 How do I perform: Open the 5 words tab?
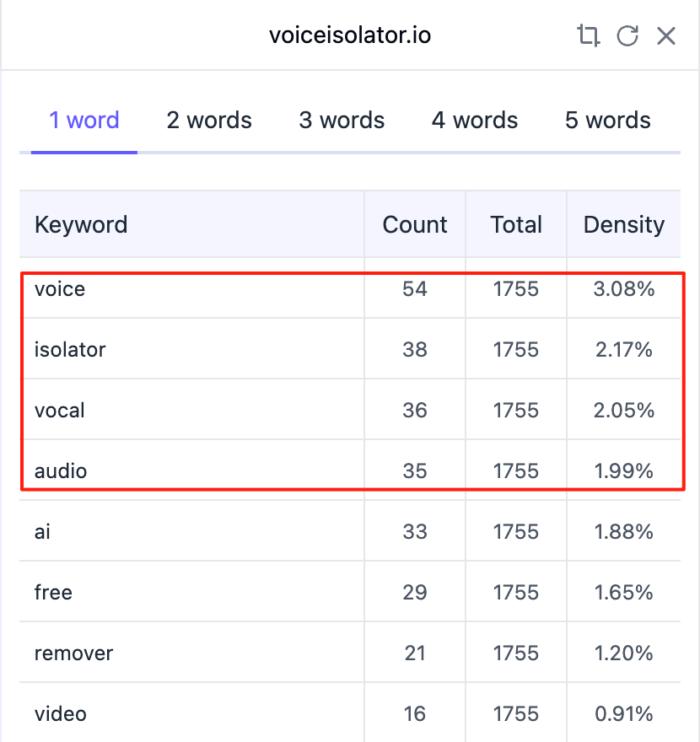608,121
